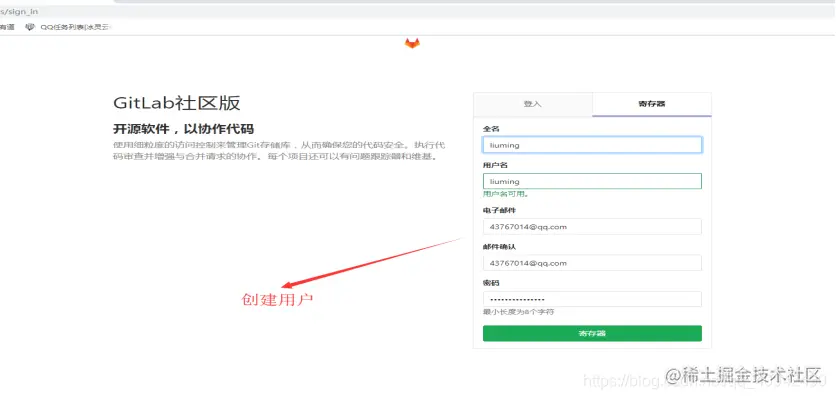
Task: Select the 寄存器 register tab
Action: (652, 104)
